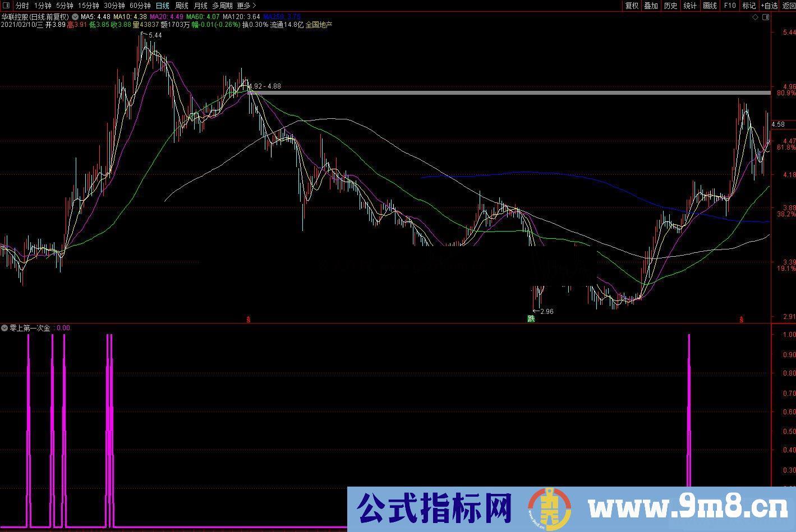Click the 统计 statistics tool
This screenshot has width=796, height=532.
coord(691,5)
